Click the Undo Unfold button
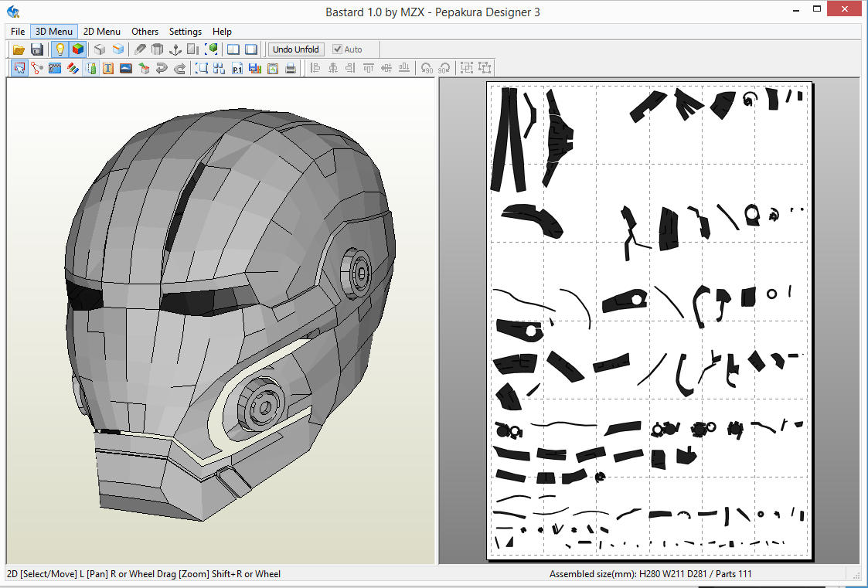The image size is (868, 588). 295,49
